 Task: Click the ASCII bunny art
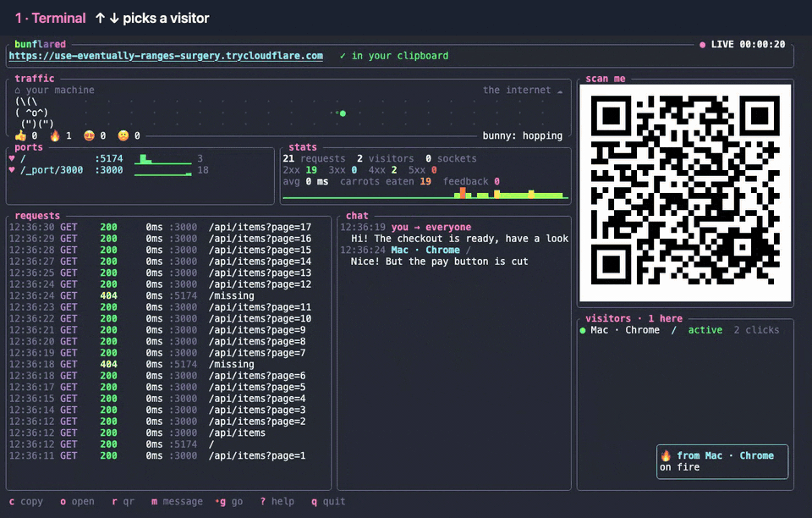coord(34,113)
